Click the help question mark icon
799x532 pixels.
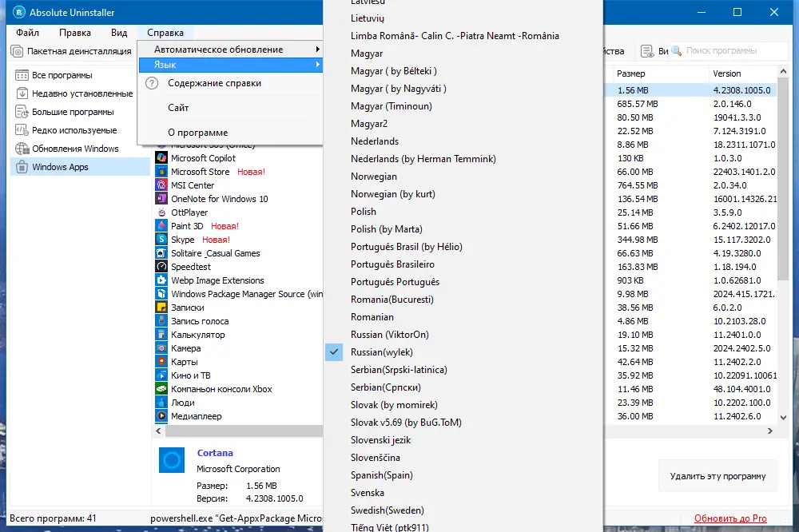coord(152,83)
